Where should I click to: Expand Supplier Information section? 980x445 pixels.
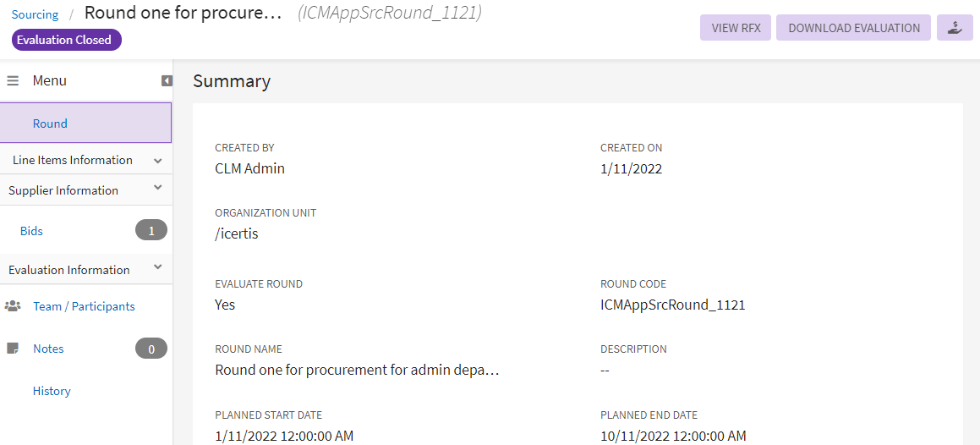pyautogui.click(x=157, y=190)
